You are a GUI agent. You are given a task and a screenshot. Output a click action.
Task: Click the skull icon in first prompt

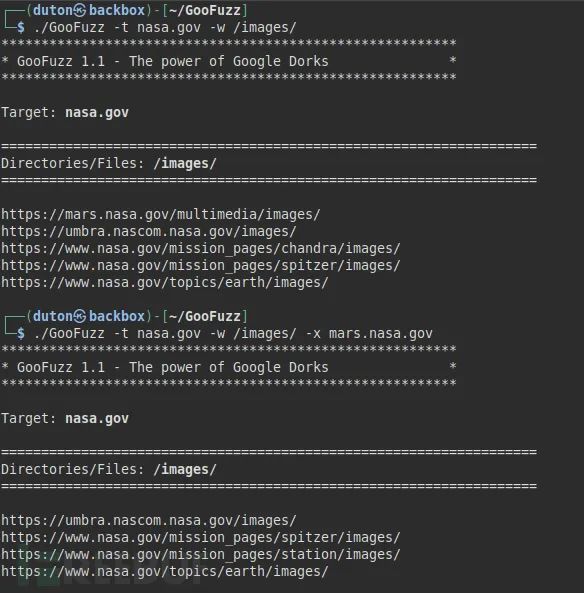(x=80, y=11)
